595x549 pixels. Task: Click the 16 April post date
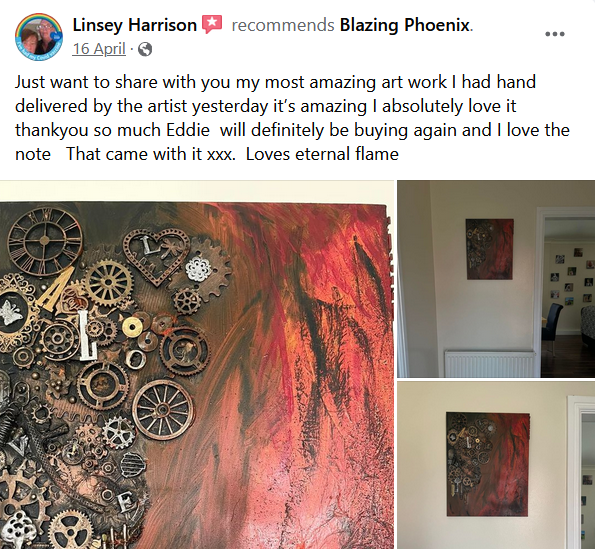(99, 49)
